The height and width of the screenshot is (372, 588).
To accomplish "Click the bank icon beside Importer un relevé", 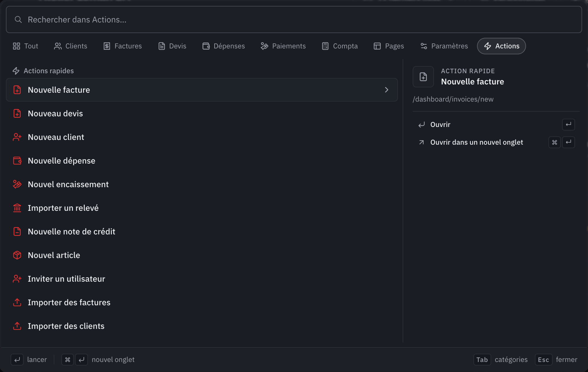I will point(17,208).
